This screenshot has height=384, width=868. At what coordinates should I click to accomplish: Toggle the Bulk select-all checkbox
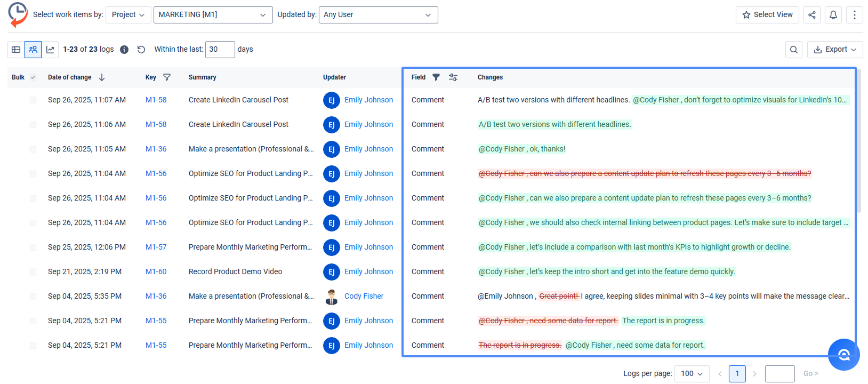coord(33,77)
